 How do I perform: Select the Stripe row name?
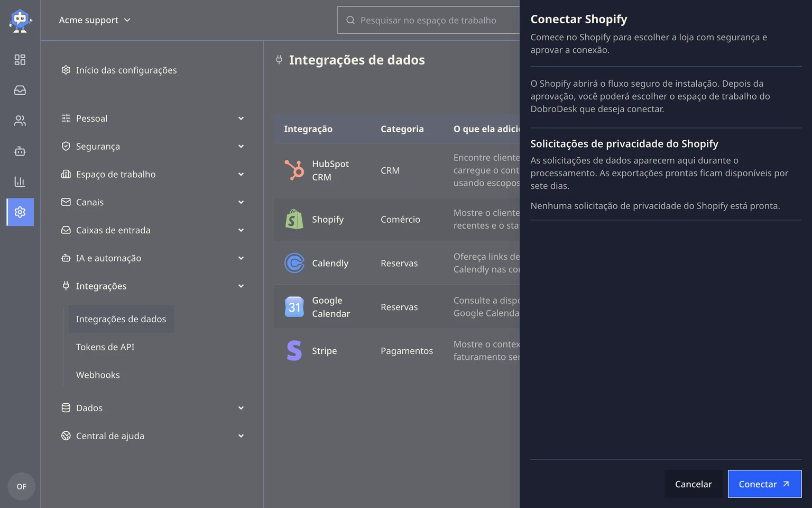pos(325,351)
